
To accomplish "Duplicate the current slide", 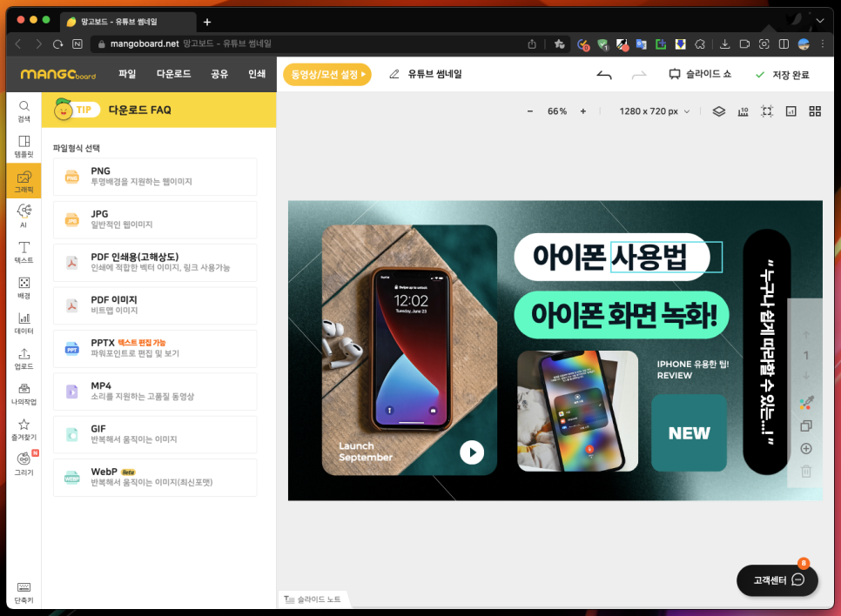I will (806, 425).
